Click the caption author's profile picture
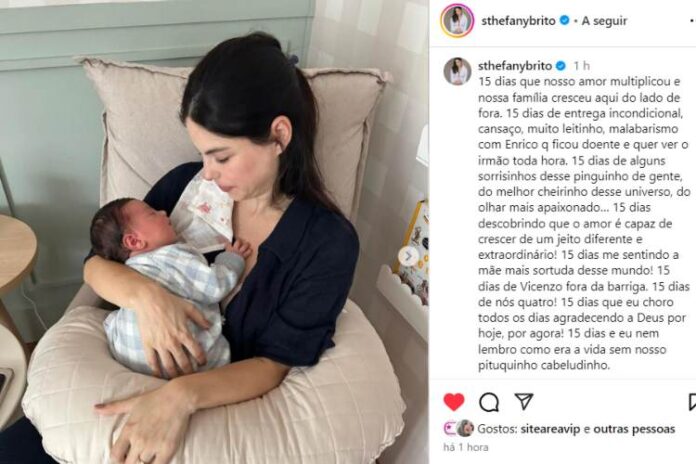Viewport: 696px width, 464px height. click(457, 71)
